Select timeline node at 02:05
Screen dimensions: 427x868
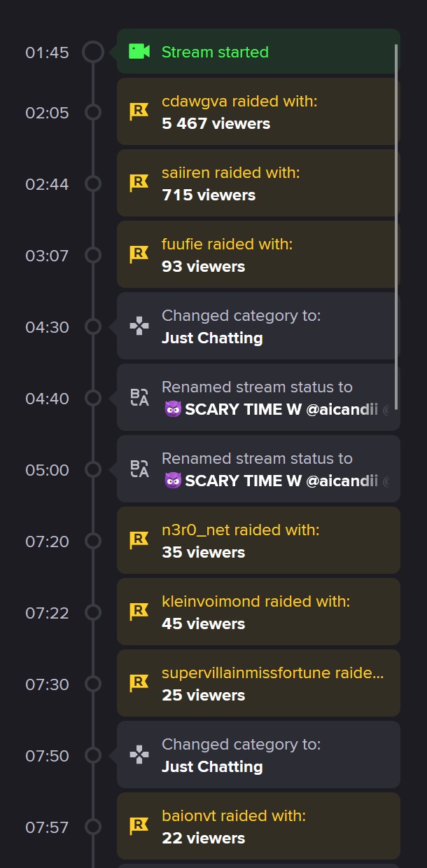92,112
